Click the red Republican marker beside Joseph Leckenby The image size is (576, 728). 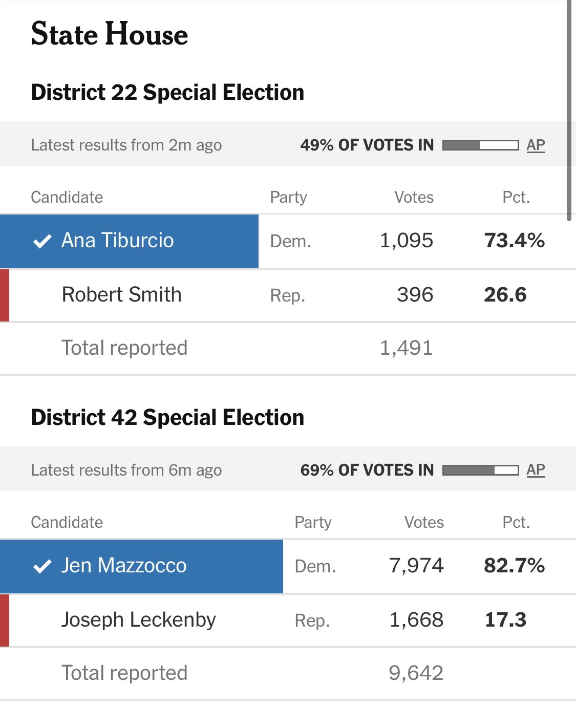5,620
